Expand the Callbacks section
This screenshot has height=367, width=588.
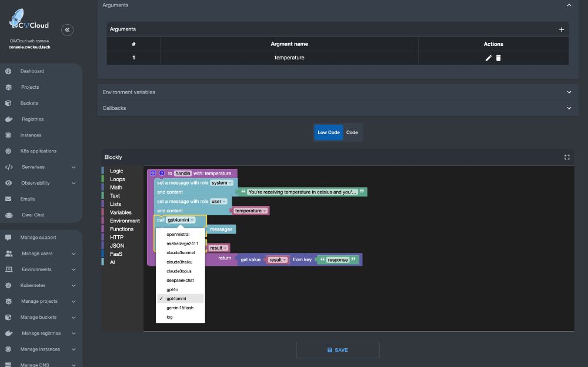(338, 108)
